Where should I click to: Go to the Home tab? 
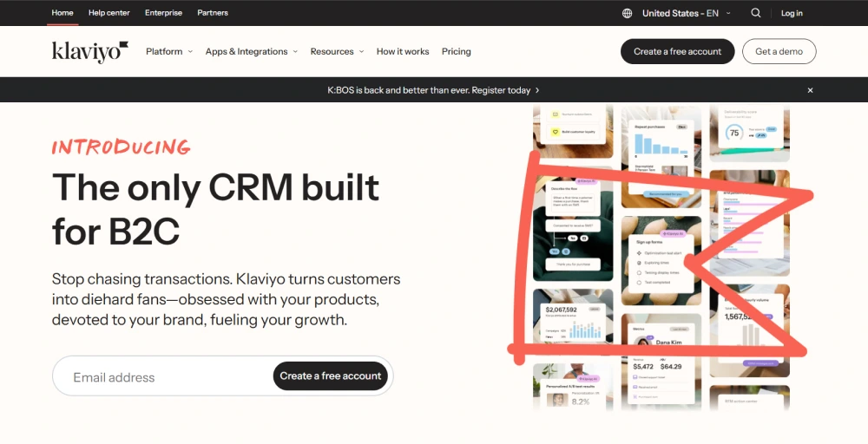pos(62,13)
